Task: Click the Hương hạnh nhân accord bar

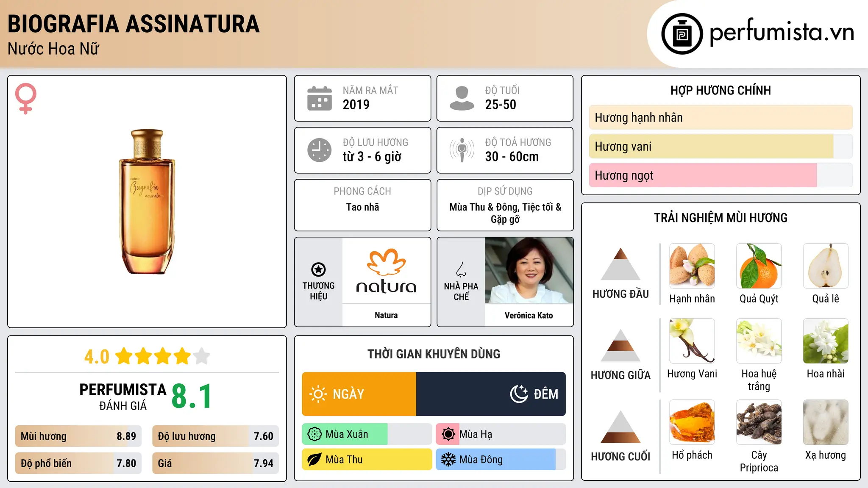Action: click(x=721, y=117)
